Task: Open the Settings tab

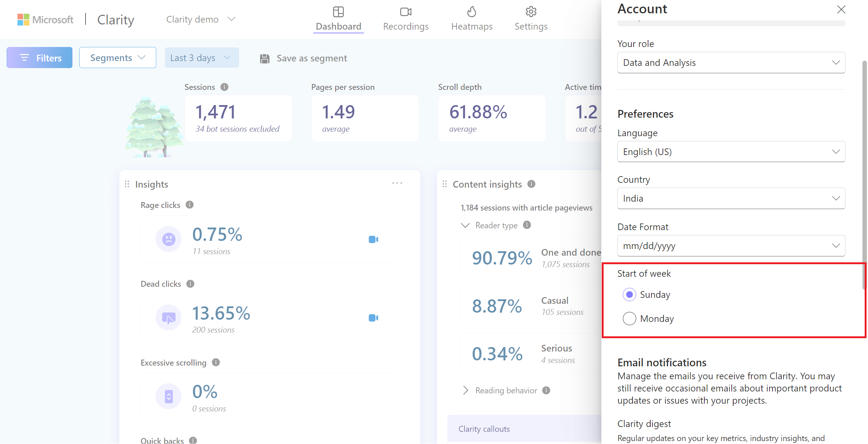Action: [531, 19]
